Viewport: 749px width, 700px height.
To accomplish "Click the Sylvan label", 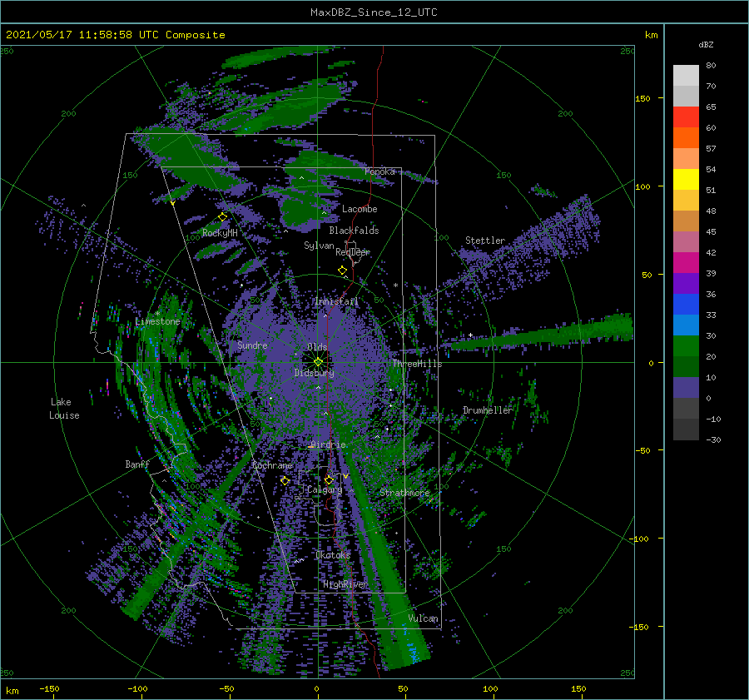I will click(x=319, y=246).
